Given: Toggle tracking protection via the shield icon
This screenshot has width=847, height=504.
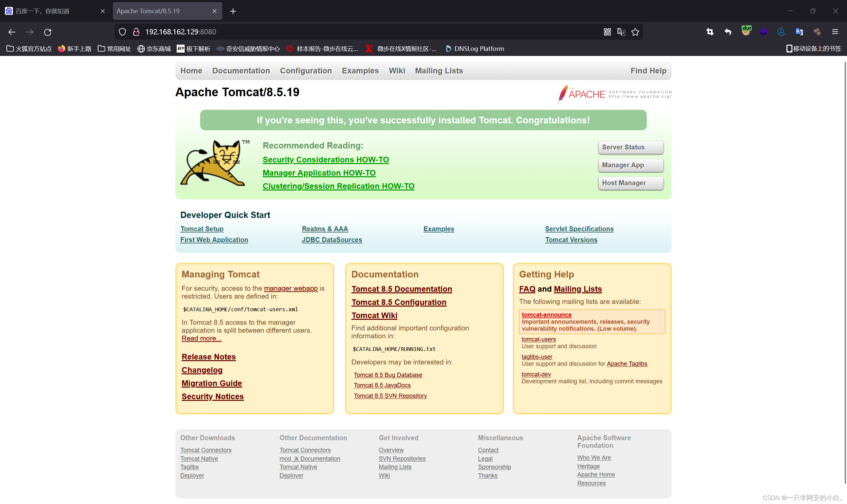Looking at the screenshot, I should tap(122, 32).
